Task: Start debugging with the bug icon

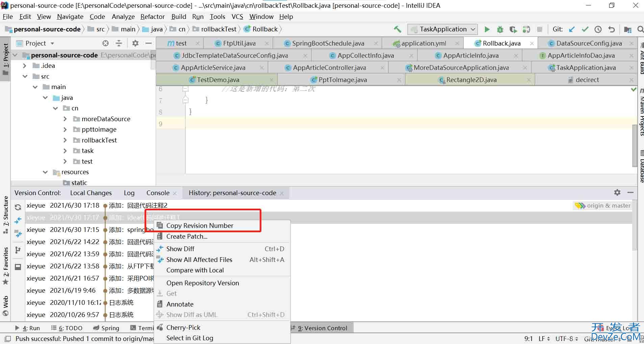Action: coord(500,29)
